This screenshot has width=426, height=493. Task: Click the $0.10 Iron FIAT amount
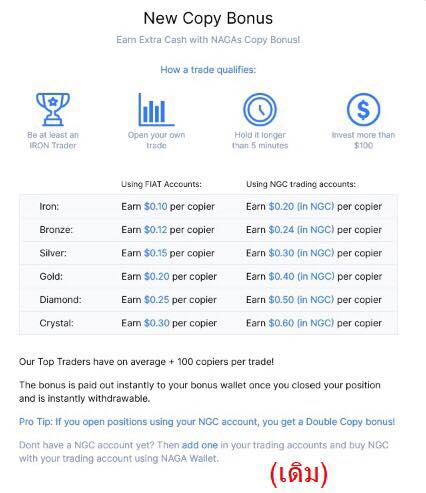[x=156, y=206]
